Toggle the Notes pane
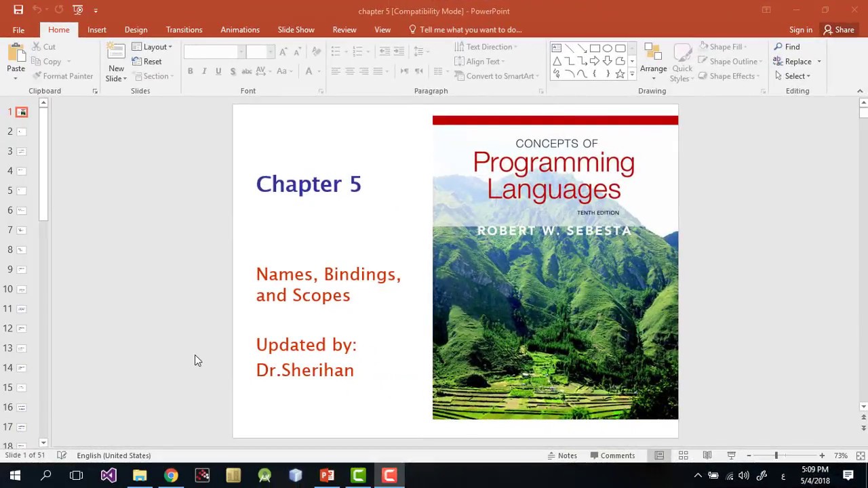Viewport: 868px width, 488px height. pyautogui.click(x=562, y=455)
